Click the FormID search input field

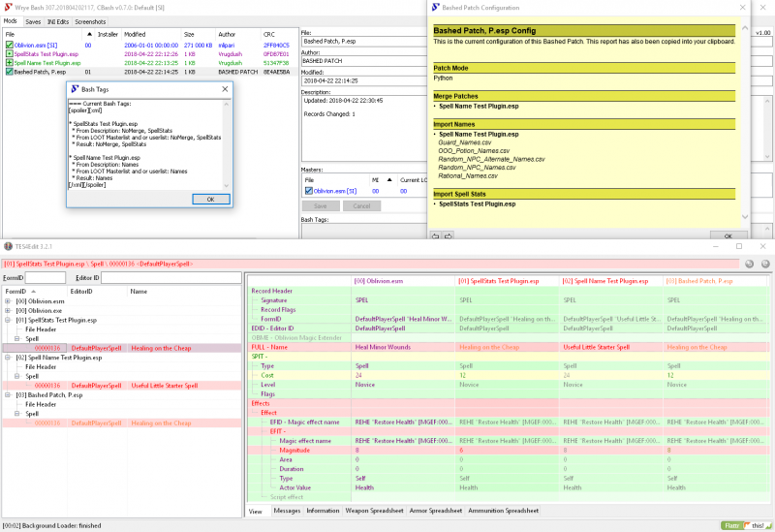(46, 278)
